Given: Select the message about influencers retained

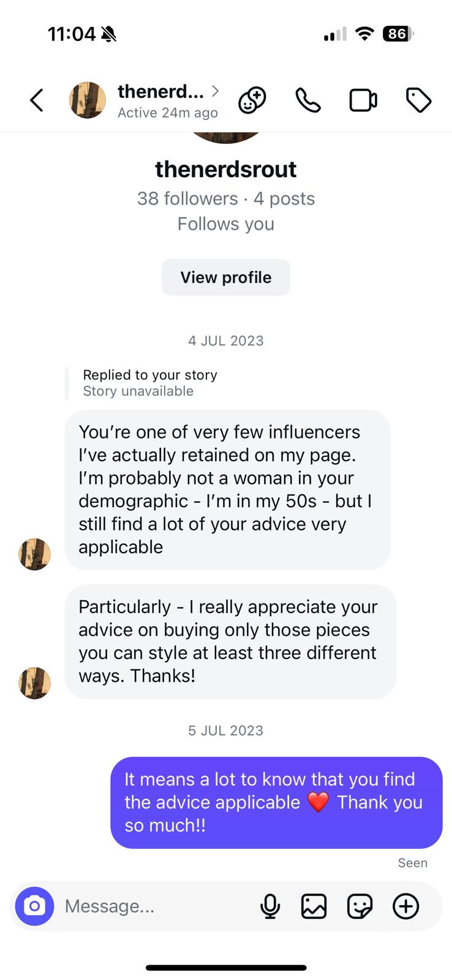Looking at the screenshot, I should pos(227,489).
